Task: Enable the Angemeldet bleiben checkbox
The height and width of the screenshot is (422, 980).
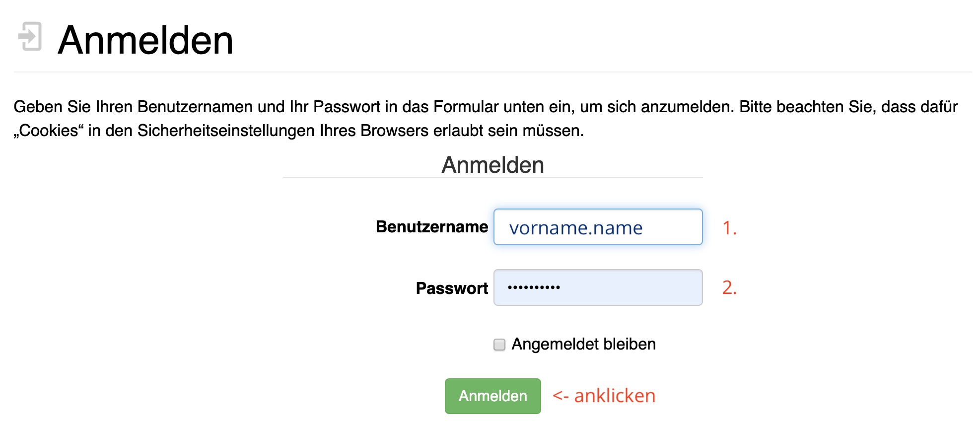Action: (499, 344)
